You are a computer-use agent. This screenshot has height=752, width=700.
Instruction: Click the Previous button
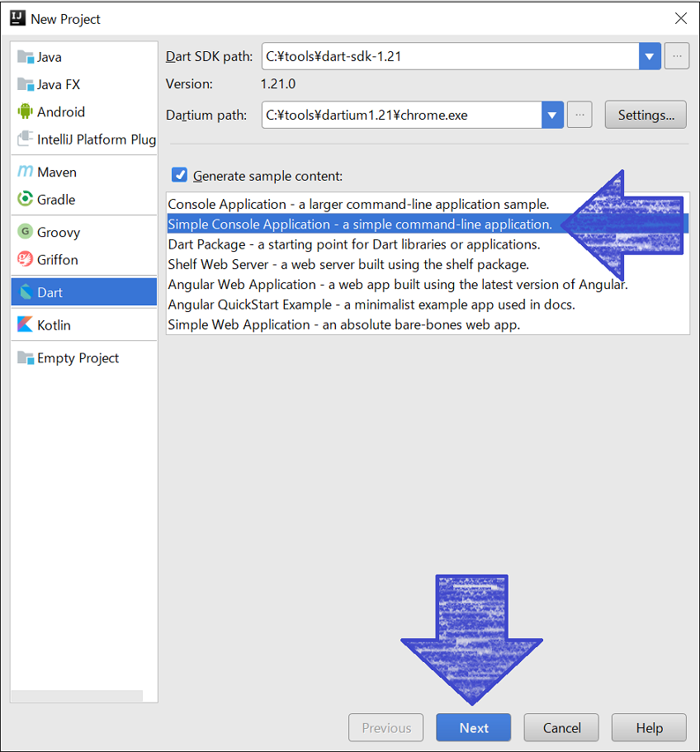(x=386, y=727)
